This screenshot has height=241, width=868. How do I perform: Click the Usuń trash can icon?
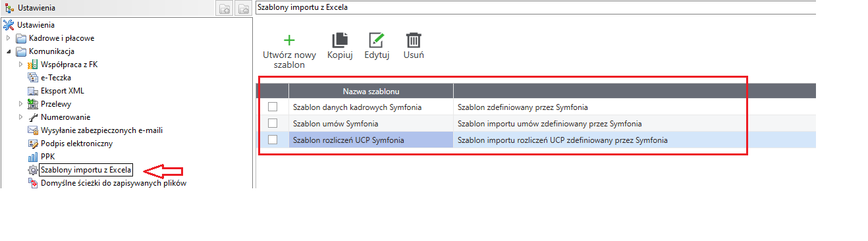pyautogui.click(x=414, y=40)
